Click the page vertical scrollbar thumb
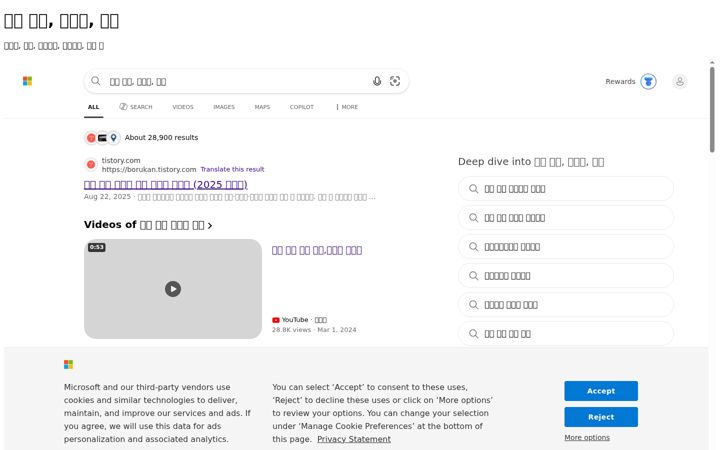The image size is (720, 450). click(x=712, y=109)
